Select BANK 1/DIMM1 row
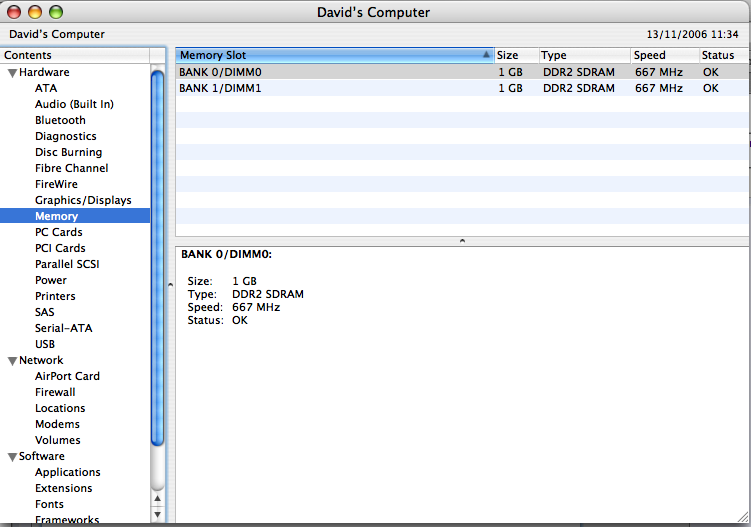The image size is (751, 527). pos(462,88)
